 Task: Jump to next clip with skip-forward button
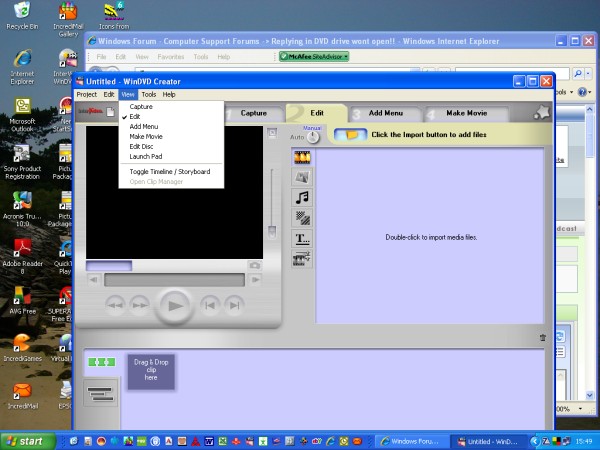[x=234, y=305]
